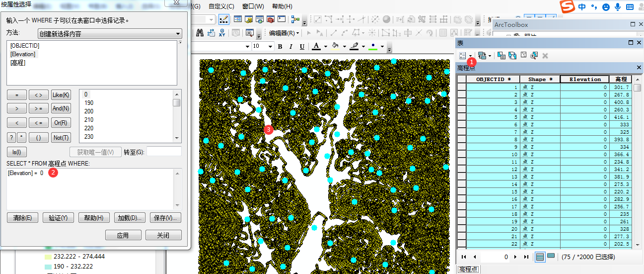This screenshot has height=274, width=644.
Task: Open the marker color dropdown arrow
Action: pyautogui.click(x=382, y=46)
